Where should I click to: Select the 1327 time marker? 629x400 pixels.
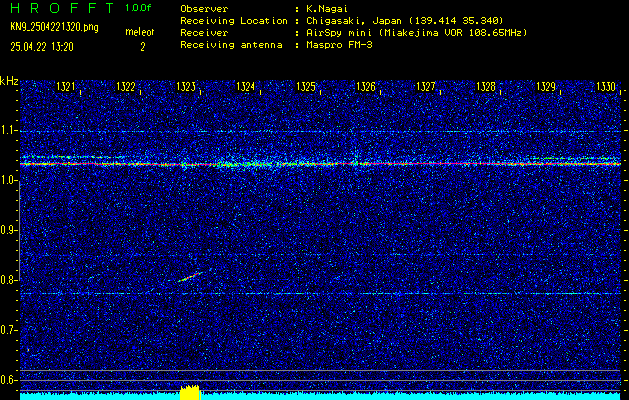point(426,87)
